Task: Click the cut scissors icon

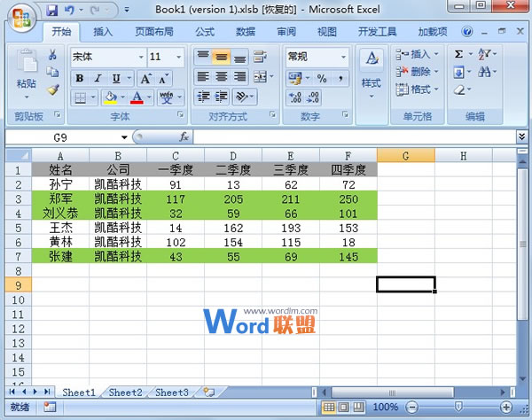Action: (x=52, y=55)
